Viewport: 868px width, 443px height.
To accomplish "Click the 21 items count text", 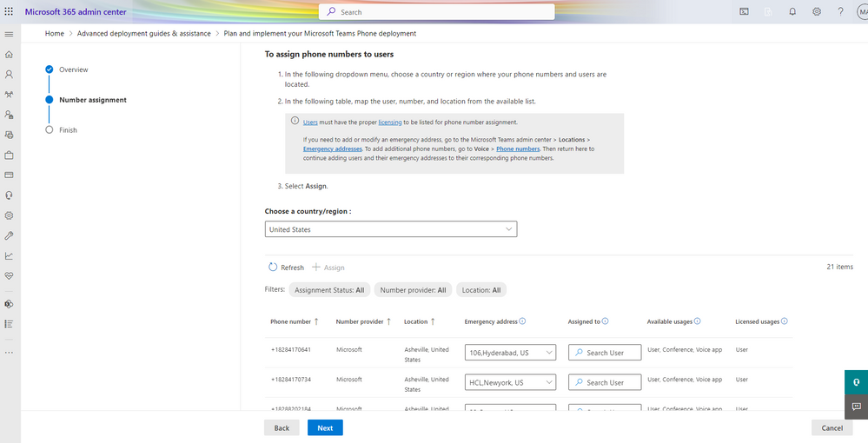I will (840, 267).
